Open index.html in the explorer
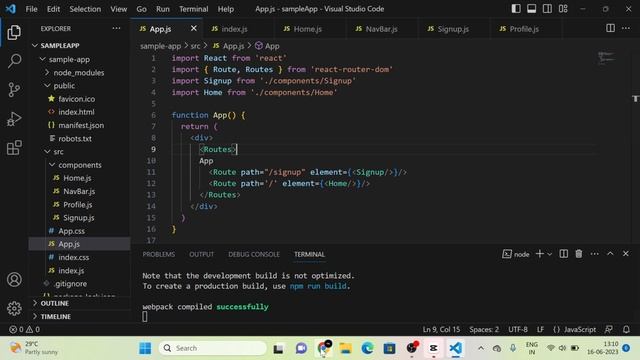 tap(80, 112)
